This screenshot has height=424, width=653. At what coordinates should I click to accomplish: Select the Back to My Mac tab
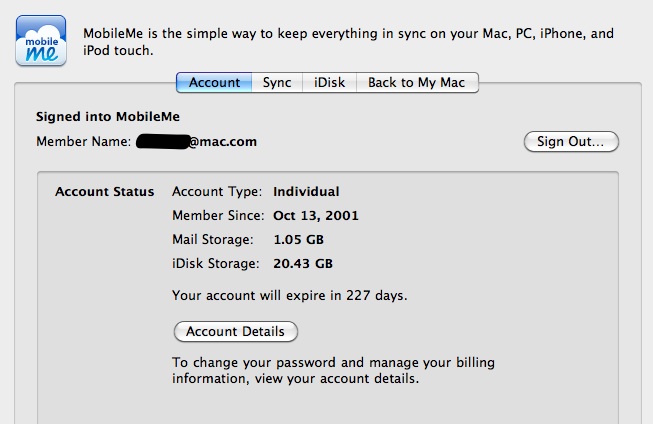(417, 82)
